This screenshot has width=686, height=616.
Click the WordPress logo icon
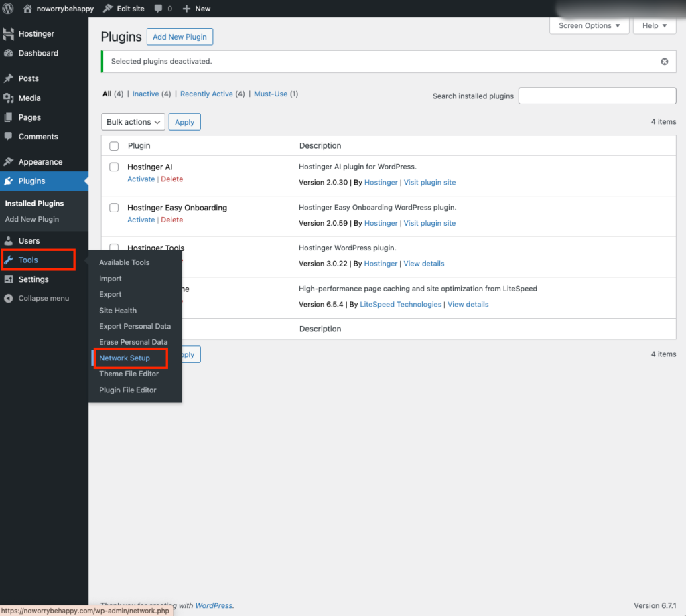(x=8, y=8)
